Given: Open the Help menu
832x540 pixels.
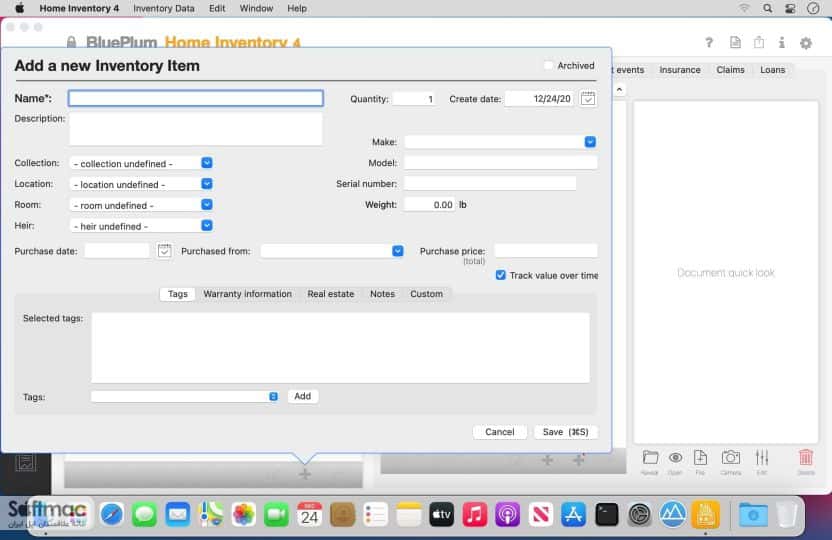Looking at the screenshot, I should 297,8.
